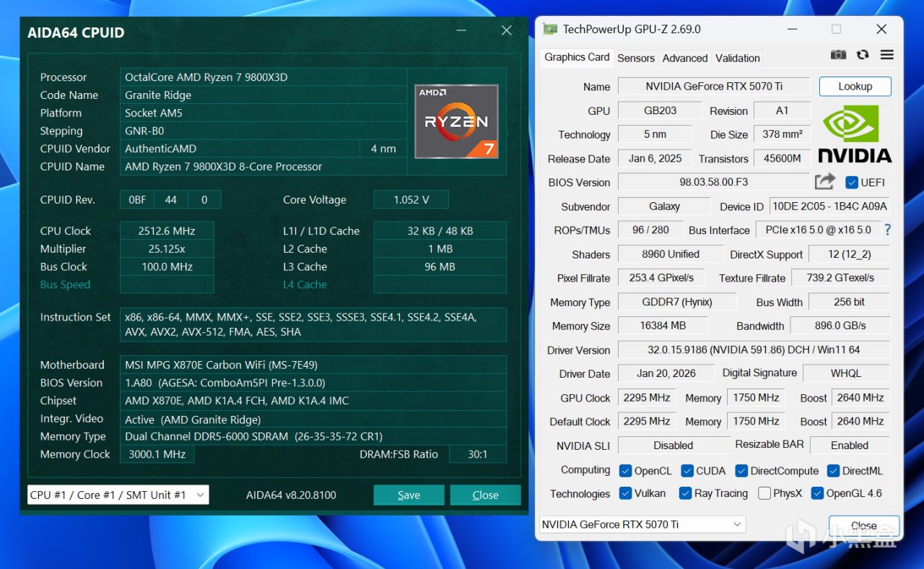Click the BIOS Version field in GPU-Z
This screenshot has width=924, height=569.
[x=714, y=182]
